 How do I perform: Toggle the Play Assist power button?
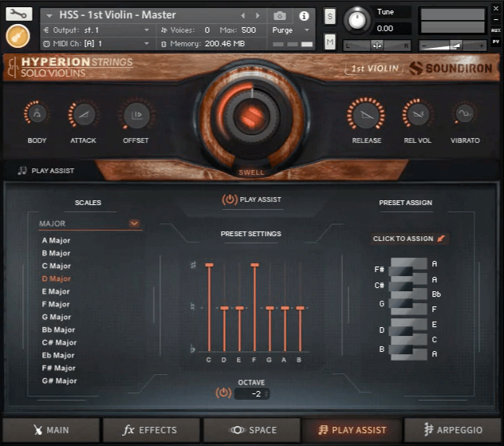230,199
